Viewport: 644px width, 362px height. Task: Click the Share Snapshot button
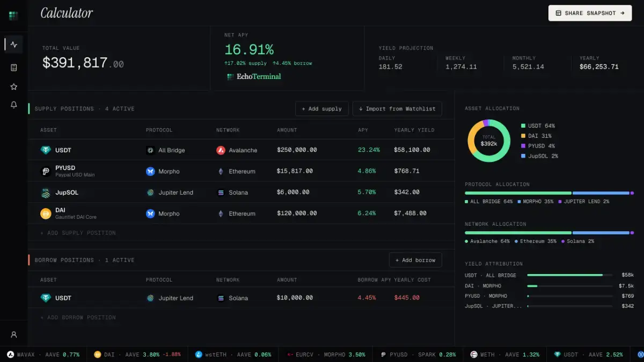point(590,13)
